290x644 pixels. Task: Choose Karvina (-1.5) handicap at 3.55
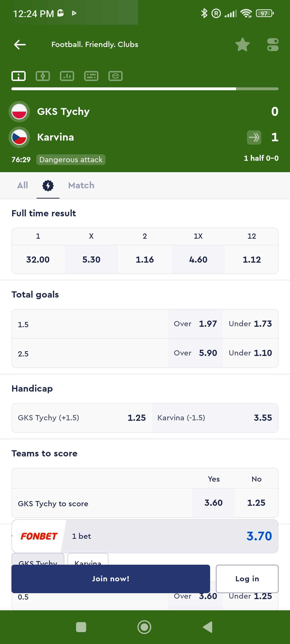[215, 417]
